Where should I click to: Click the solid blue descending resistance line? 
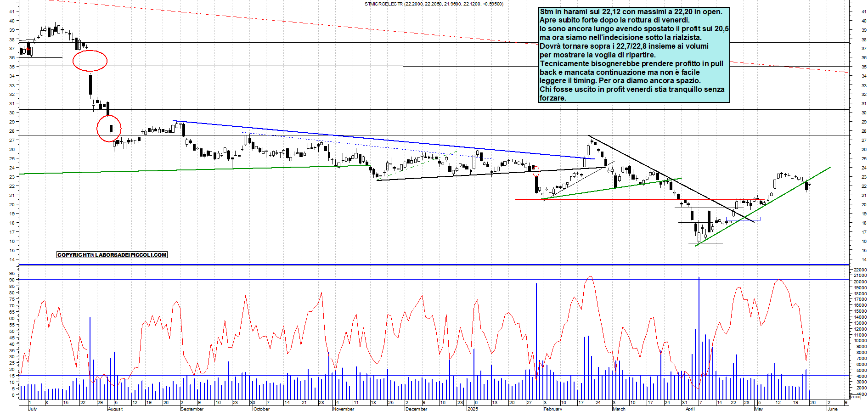click(x=367, y=139)
